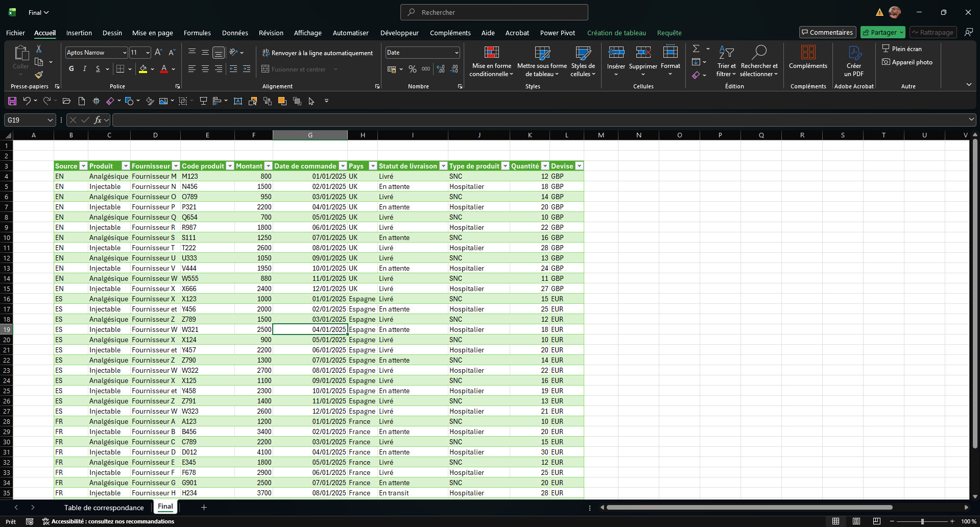Click the Save icon in quick toolbar

(x=12, y=101)
